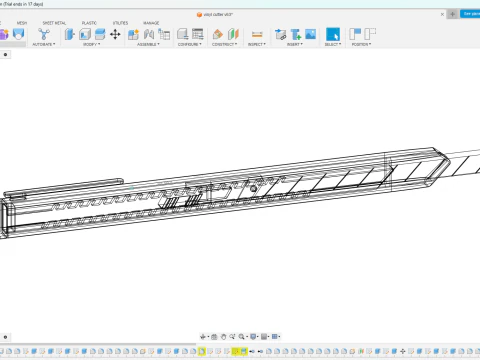Viewport: 480px width, 360px height.
Task: Switch to the MESH tab
Action: pos(22,23)
